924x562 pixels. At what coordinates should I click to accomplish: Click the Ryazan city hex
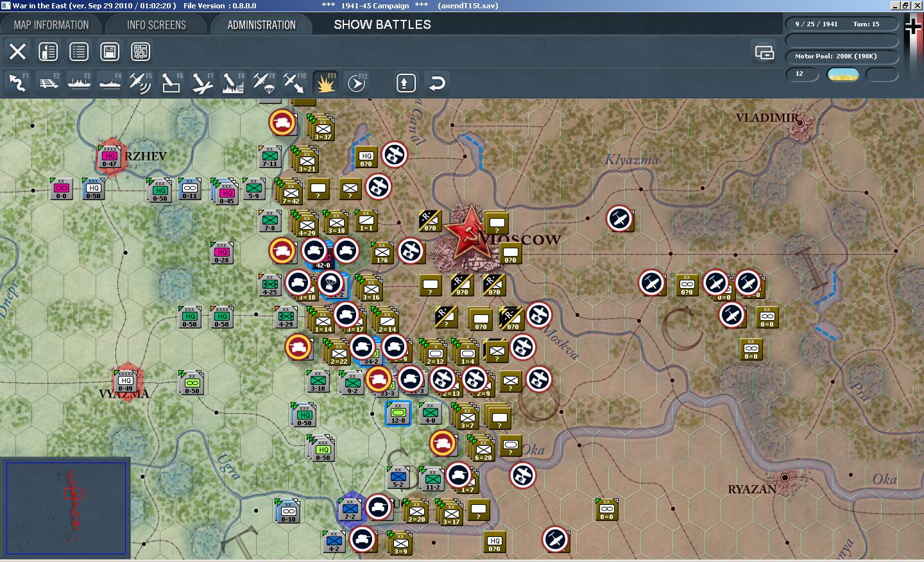tap(784, 478)
